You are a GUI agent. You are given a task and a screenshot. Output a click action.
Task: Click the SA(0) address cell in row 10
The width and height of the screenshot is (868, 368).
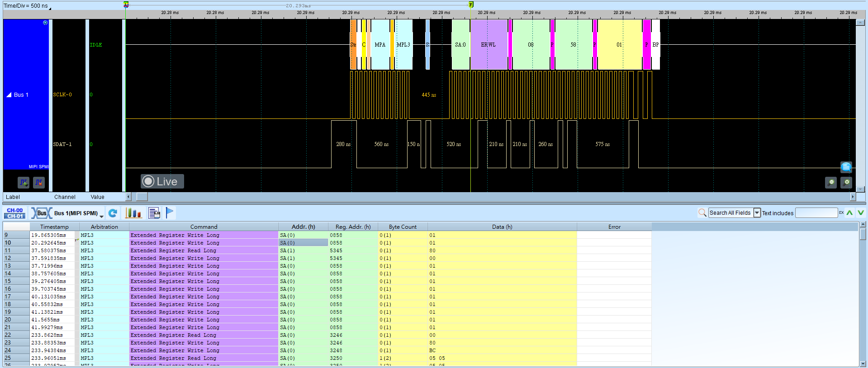[x=303, y=243]
